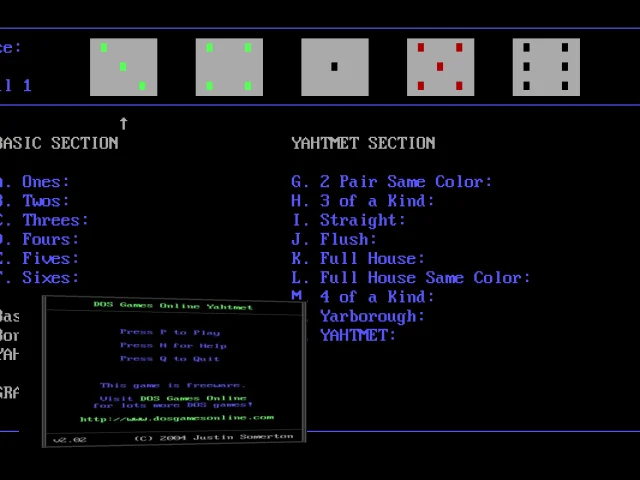Click '(C) 2004 Justin Somerton' credit
This screenshot has width=640, height=480.
tap(213, 437)
